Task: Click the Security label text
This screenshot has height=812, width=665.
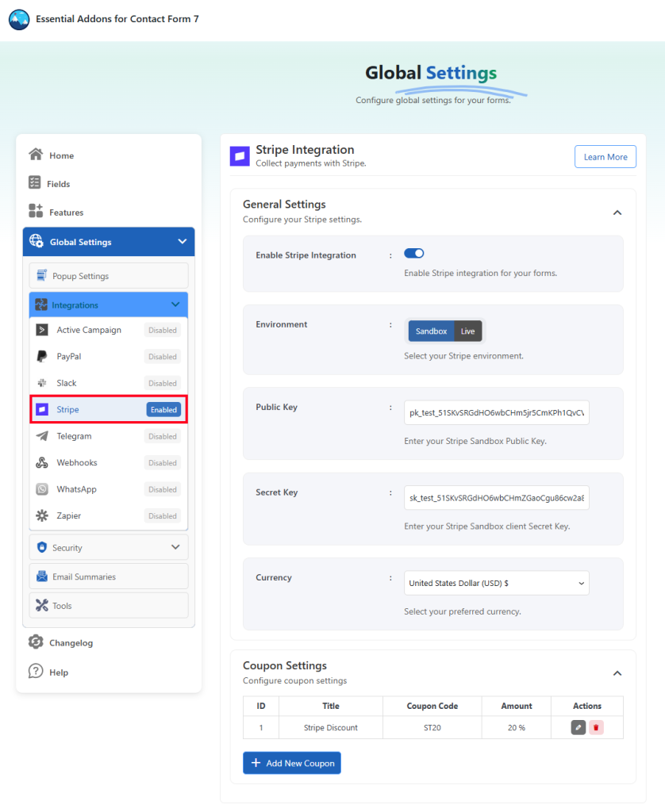Action: (x=67, y=548)
